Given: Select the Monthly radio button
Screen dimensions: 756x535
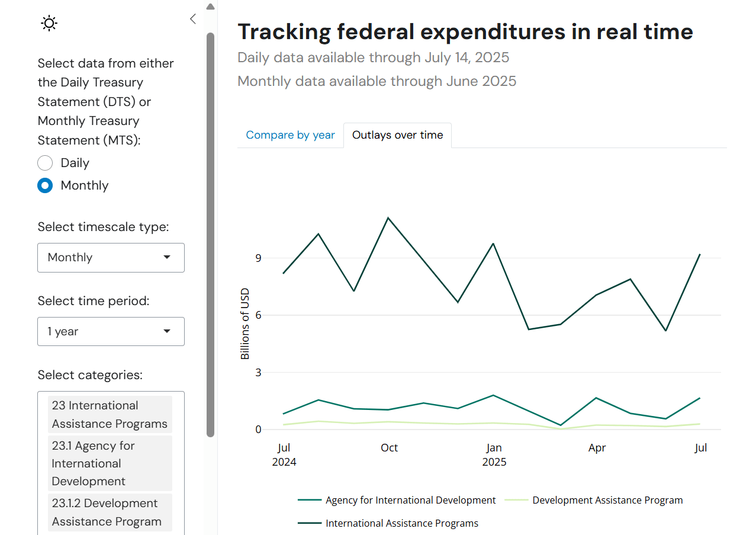Looking at the screenshot, I should click(x=45, y=185).
